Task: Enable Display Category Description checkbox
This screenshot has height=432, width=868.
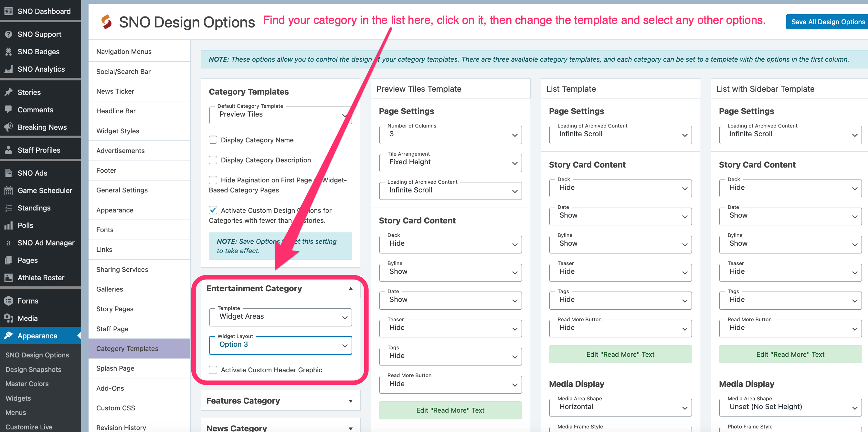Action: tap(212, 159)
